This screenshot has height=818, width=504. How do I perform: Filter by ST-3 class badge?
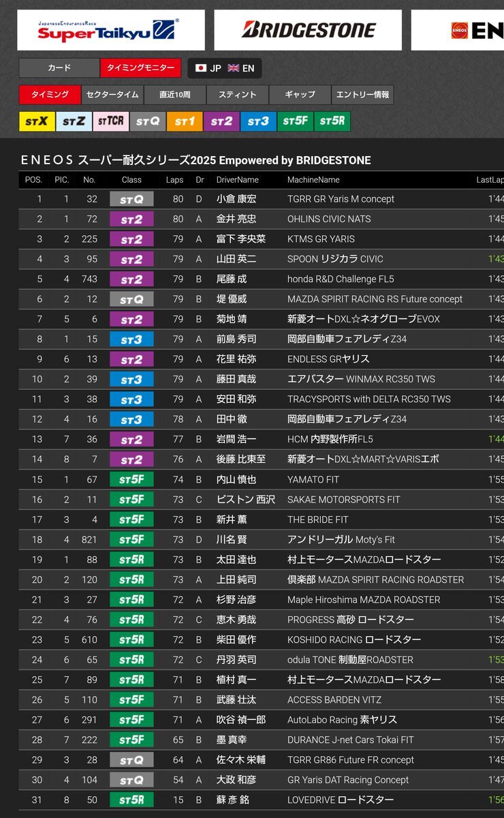(x=258, y=121)
